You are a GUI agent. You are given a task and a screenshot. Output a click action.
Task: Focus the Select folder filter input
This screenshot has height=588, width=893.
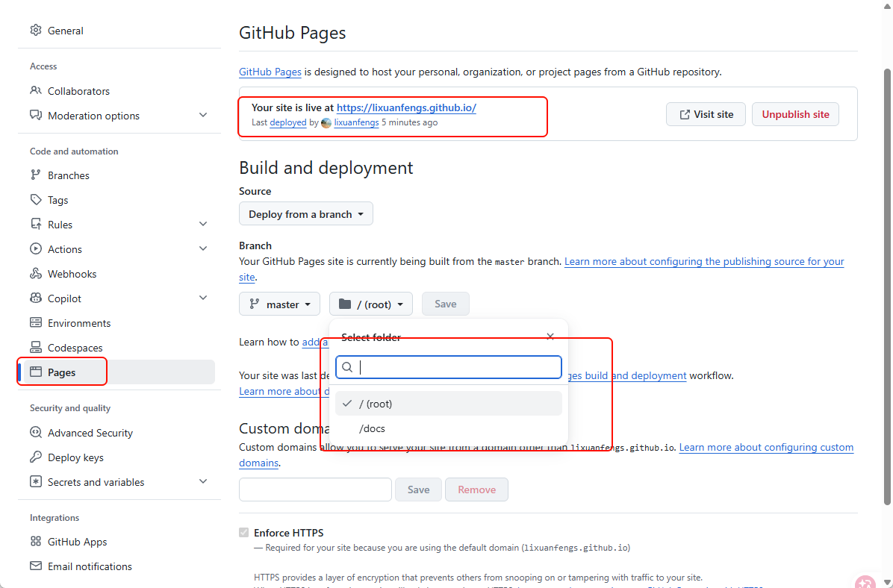point(449,367)
